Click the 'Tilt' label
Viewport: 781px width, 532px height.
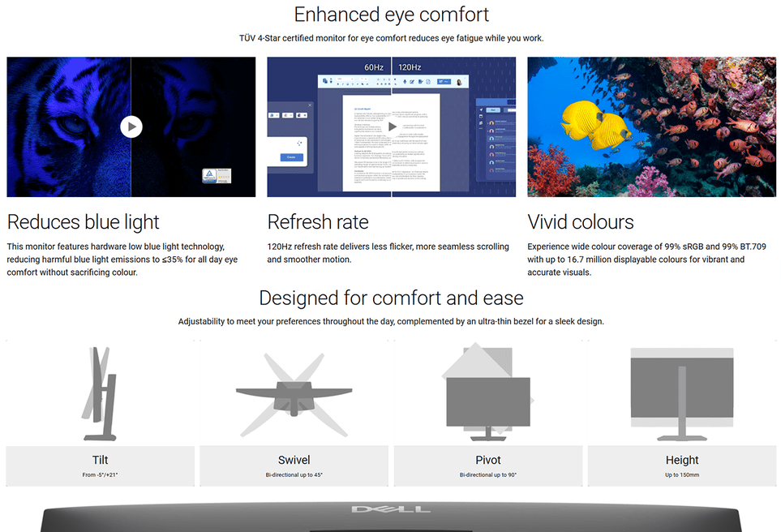pos(100,460)
